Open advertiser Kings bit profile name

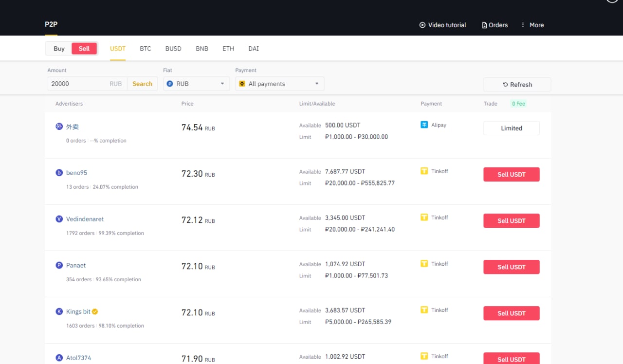click(x=78, y=311)
